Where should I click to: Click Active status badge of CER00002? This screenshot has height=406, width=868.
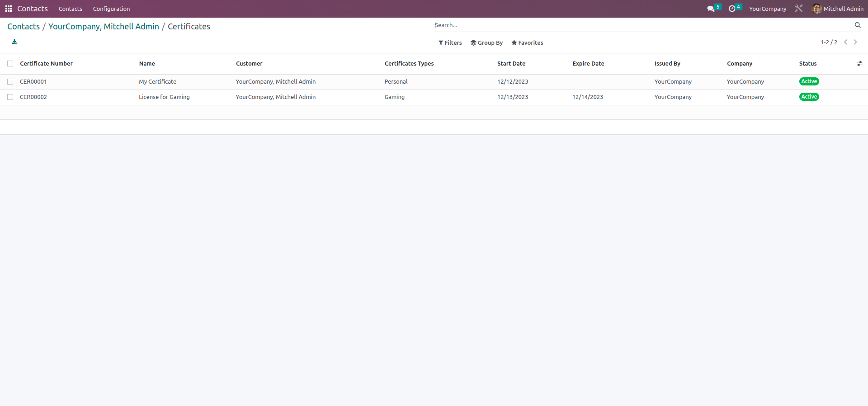(809, 97)
